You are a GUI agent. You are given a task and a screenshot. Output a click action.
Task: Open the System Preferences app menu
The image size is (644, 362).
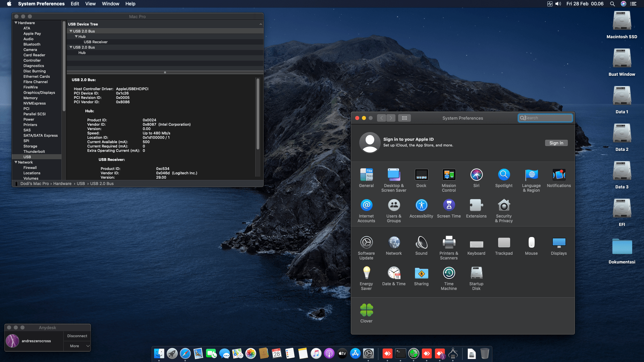41,4
